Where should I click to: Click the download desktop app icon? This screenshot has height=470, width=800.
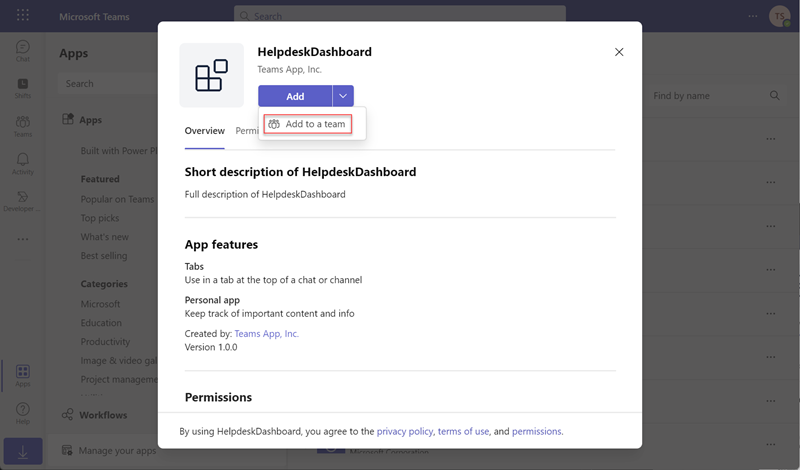click(23, 452)
